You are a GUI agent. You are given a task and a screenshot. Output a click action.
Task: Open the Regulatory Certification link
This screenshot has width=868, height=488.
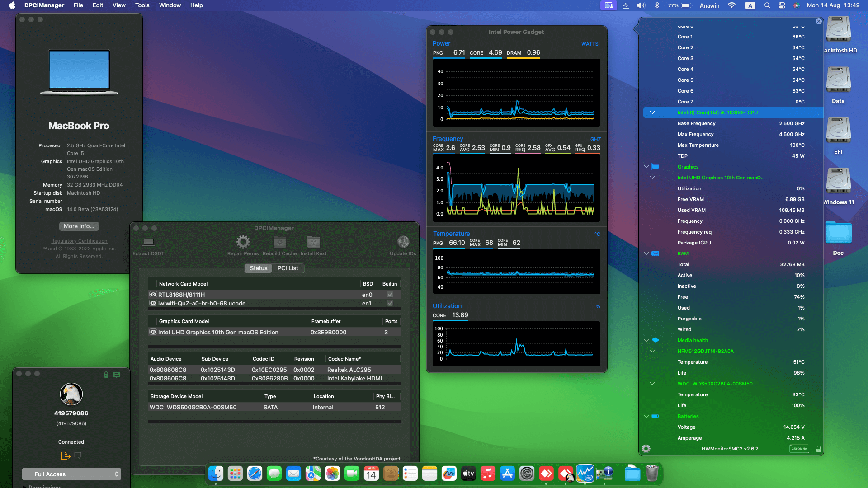tap(79, 241)
